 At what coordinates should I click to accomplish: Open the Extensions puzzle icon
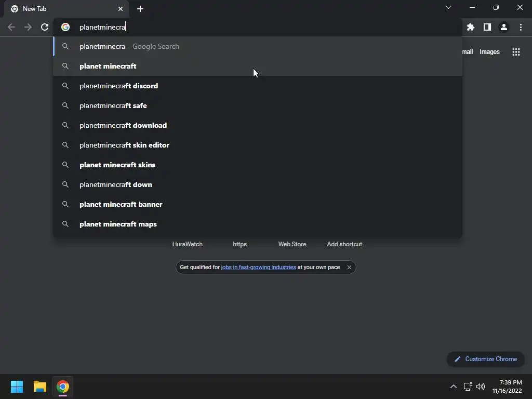[x=471, y=27]
